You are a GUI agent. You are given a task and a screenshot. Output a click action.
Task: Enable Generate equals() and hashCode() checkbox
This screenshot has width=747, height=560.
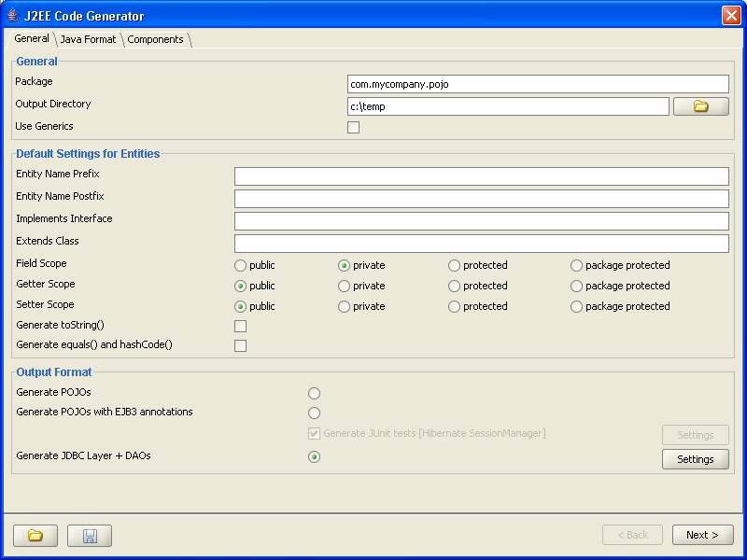pyautogui.click(x=241, y=345)
